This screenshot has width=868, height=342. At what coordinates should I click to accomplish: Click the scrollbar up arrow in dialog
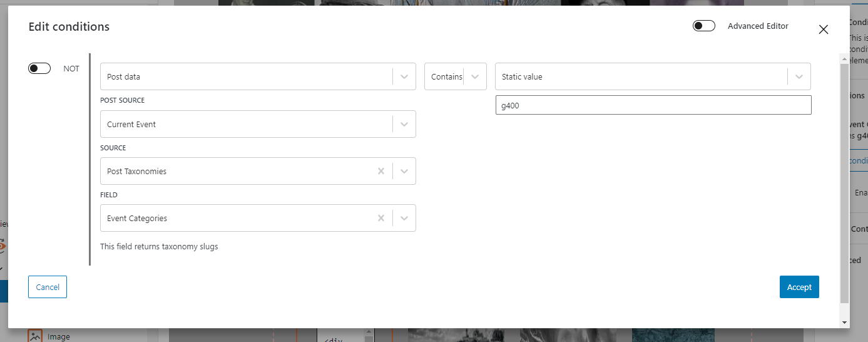845,58
